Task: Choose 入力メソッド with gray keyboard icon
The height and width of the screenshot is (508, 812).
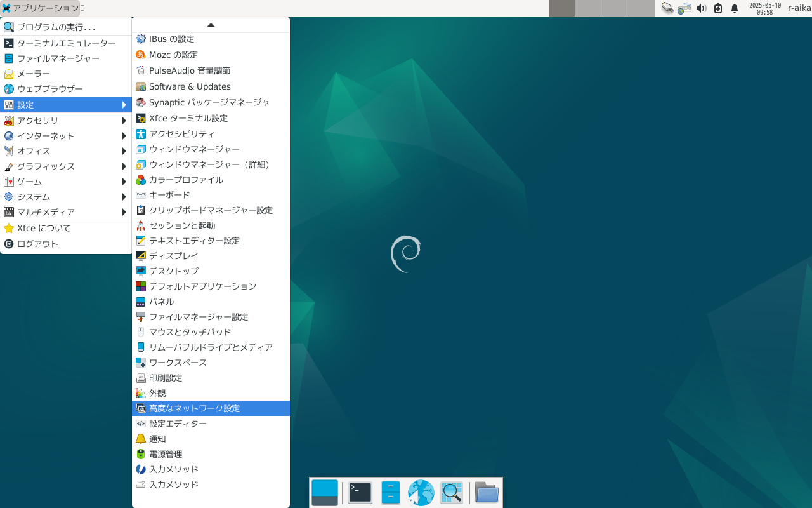Action: coord(211,485)
